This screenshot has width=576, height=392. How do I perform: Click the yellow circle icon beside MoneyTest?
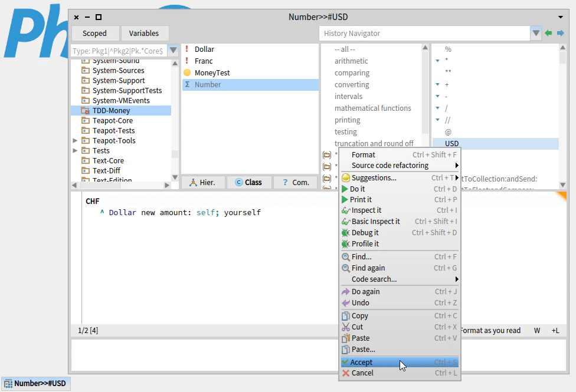coord(187,73)
